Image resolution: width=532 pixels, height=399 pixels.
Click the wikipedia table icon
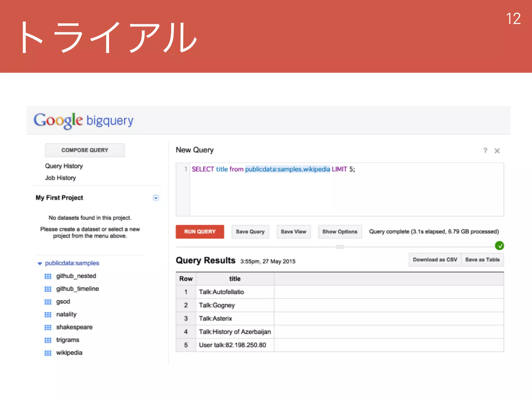tap(48, 353)
